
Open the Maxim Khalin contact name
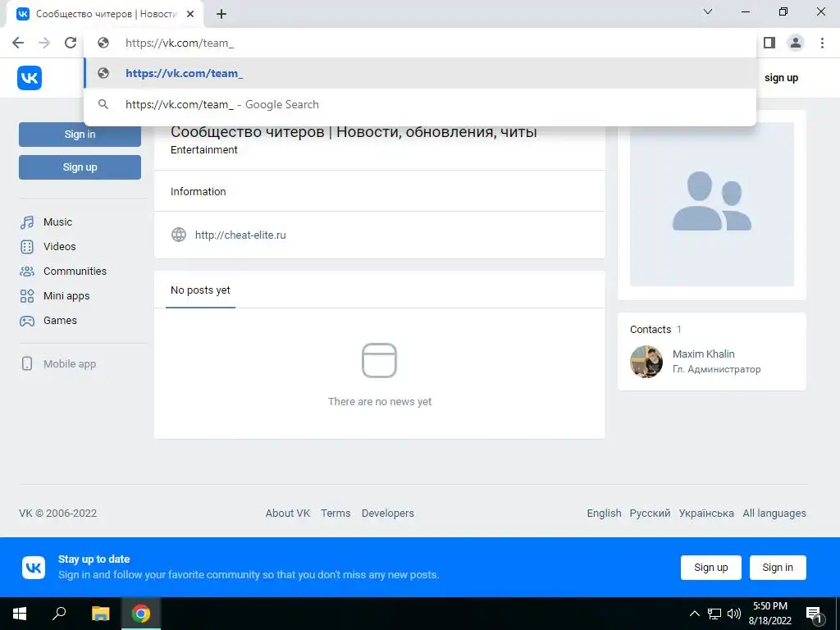[x=703, y=354]
